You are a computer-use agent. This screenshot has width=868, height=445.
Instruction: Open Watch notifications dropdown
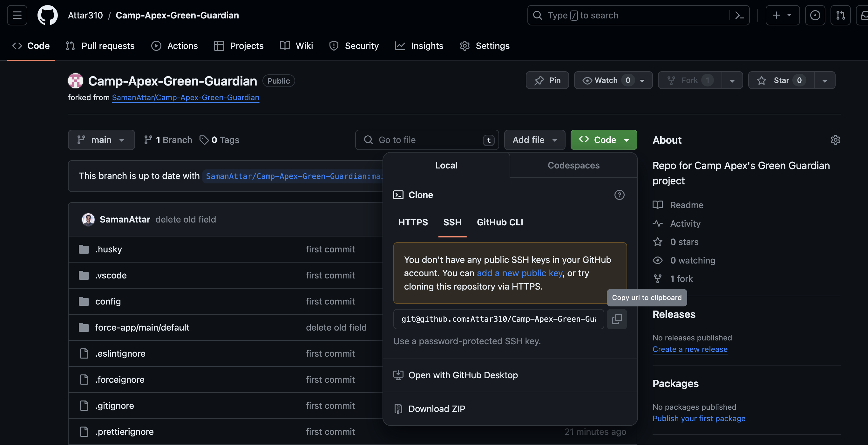click(x=613, y=80)
